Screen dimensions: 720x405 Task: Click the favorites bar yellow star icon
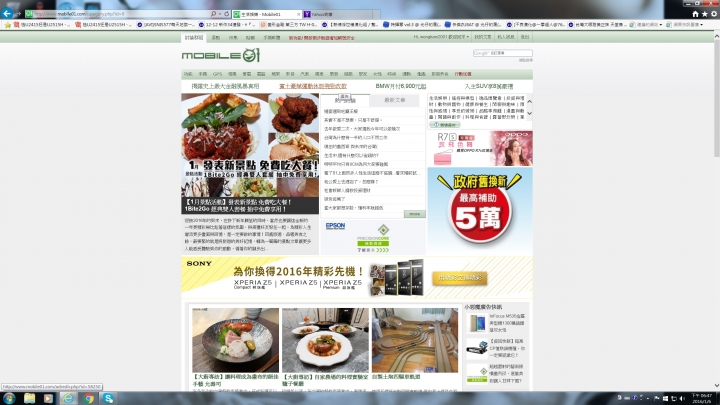pyautogui.click(x=7, y=25)
